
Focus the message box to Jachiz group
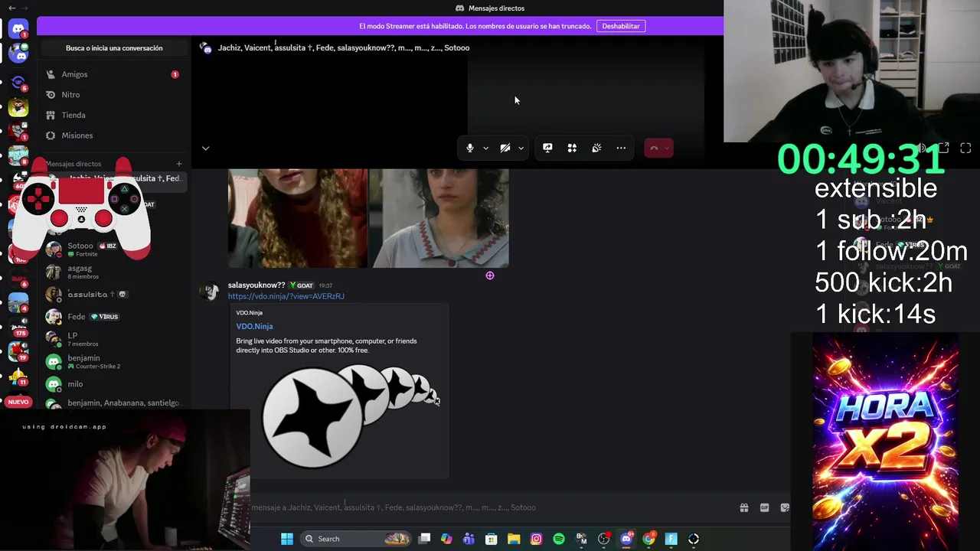coord(490,507)
